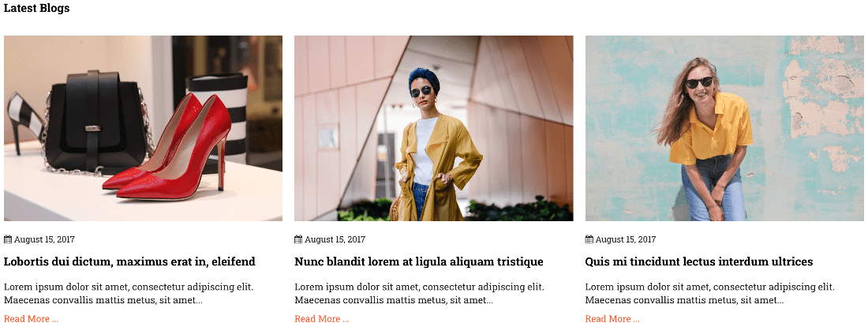This screenshot has height=327, width=868.
Task: Click excerpt text under the Quis mi title
Action: click(709, 294)
